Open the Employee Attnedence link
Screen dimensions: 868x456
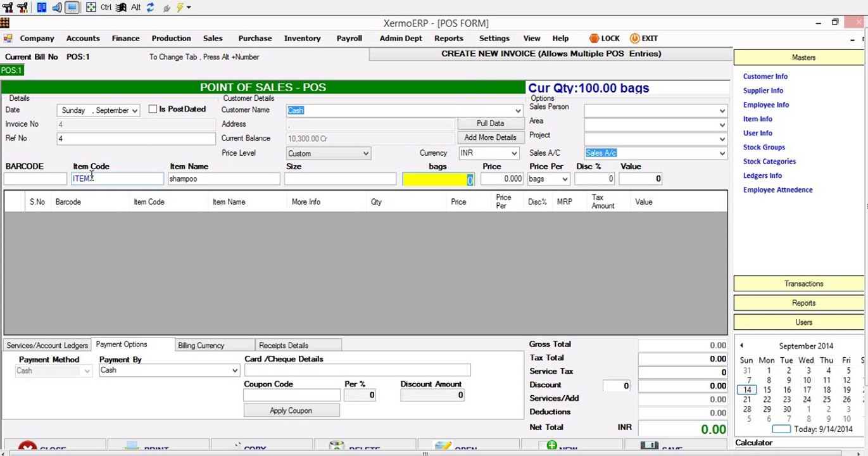point(777,189)
